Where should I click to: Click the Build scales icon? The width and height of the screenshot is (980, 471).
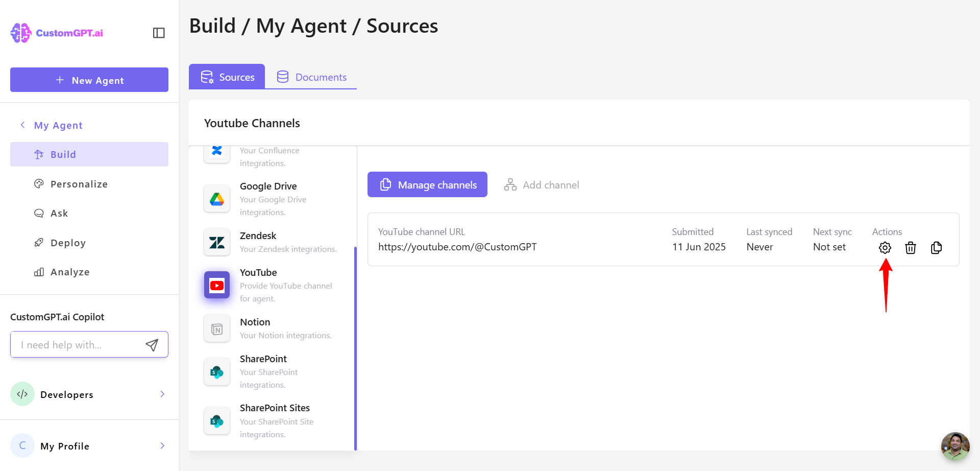[39, 154]
